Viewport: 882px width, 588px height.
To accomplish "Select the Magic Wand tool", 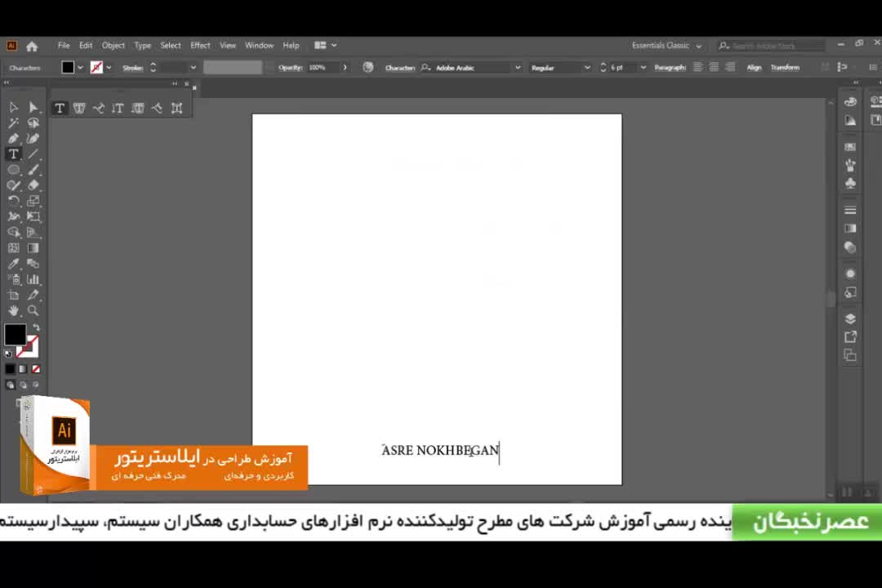I will coord(13,123).
